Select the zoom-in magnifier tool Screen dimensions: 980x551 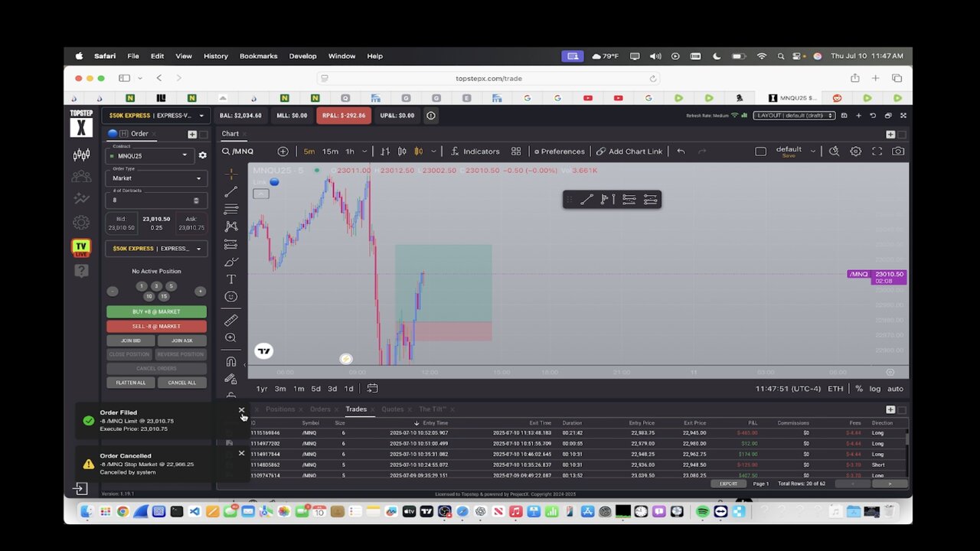click(231, 337)
